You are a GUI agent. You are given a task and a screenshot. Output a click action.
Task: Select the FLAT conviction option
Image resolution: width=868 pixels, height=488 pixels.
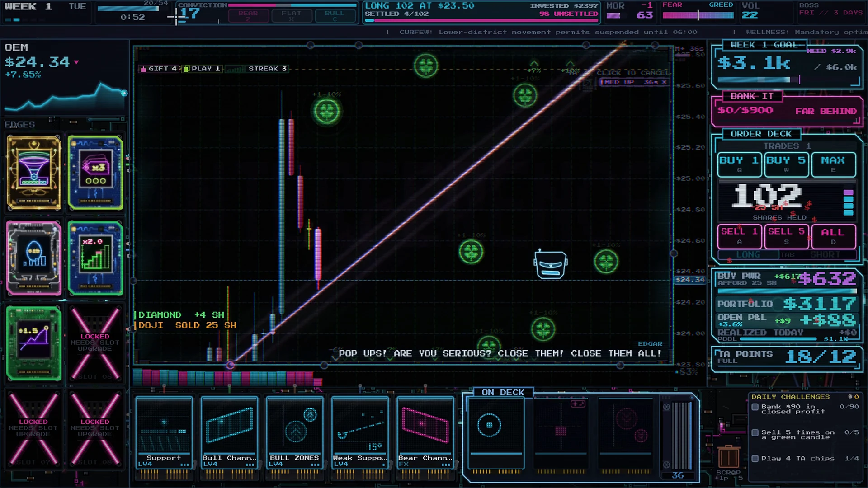tap(292, 15)
